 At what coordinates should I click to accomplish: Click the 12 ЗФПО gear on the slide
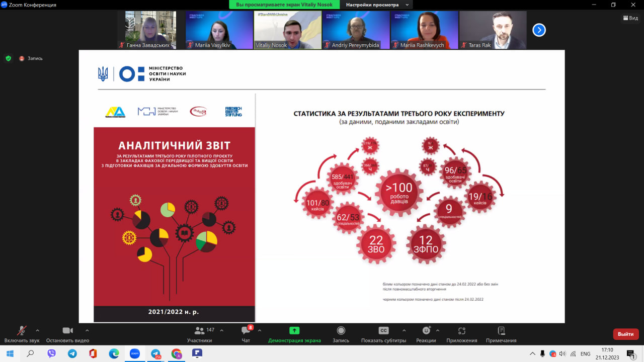pos(426,244)
